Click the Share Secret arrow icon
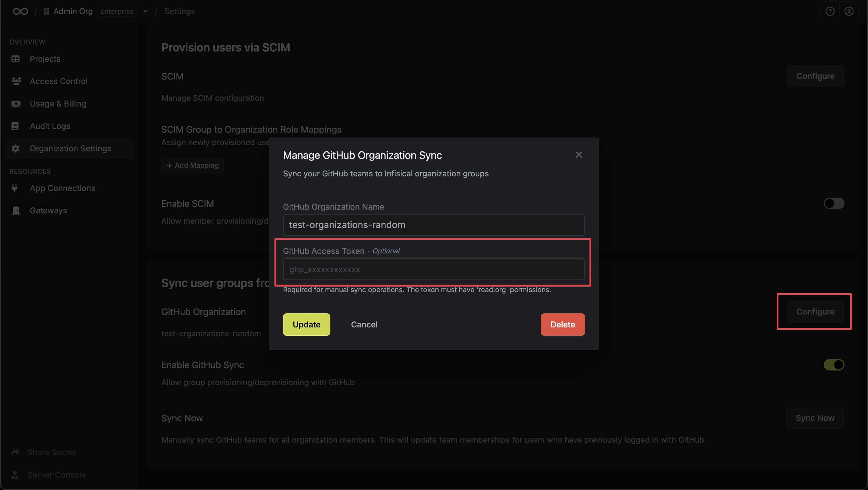The height and width of the screenshot is (490, 868). [15, 452]
